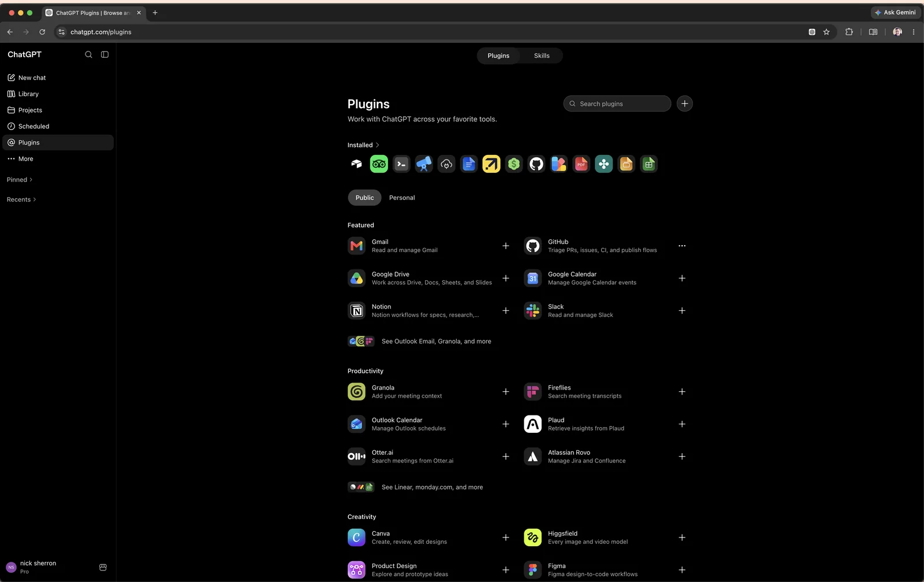Viewport: 924px width, 582px height.
Task: Reload the page
Action: coord(42,32)
